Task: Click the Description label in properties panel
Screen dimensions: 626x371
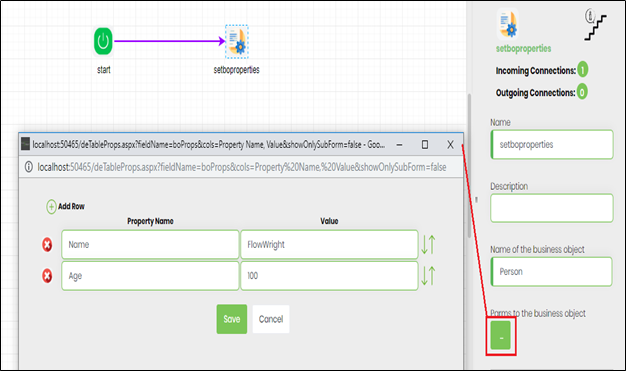Action: point(509,186)
